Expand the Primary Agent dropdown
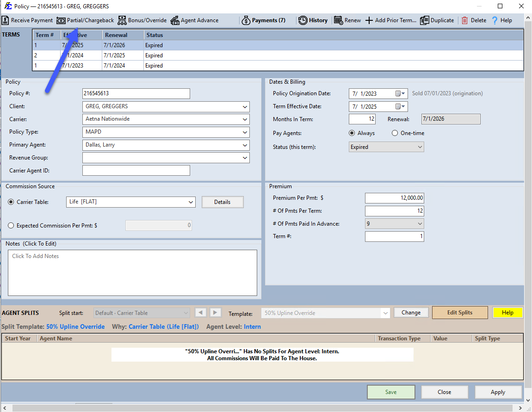 245,145
